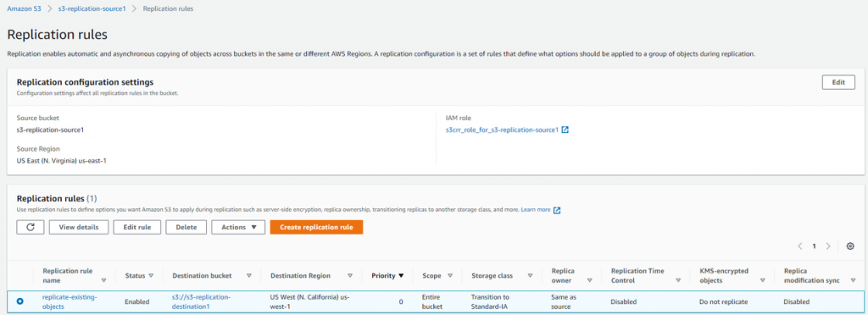Click Create replication rule button
This screenshot has height=315, width=868.
click(316, 227)
